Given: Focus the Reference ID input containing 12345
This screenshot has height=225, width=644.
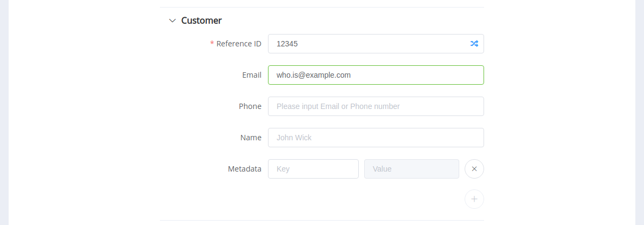Looking at the screenshot, I should pos(376,44).
